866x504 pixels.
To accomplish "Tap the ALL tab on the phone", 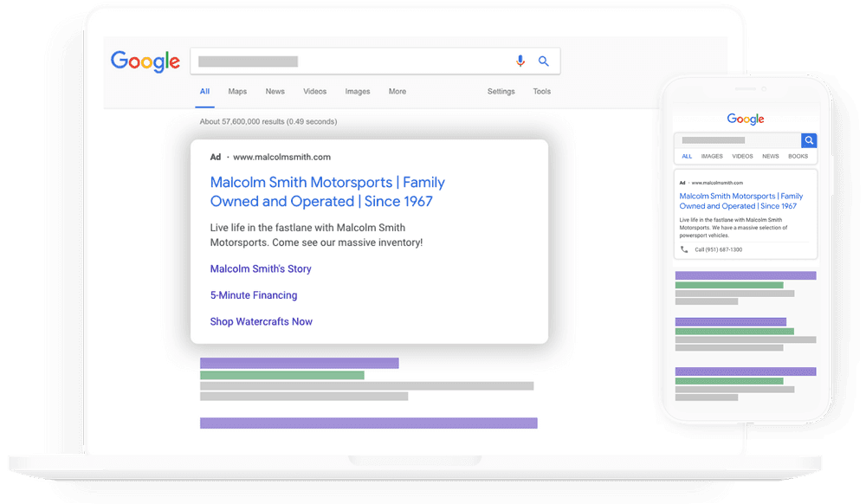I will [687, 156].
